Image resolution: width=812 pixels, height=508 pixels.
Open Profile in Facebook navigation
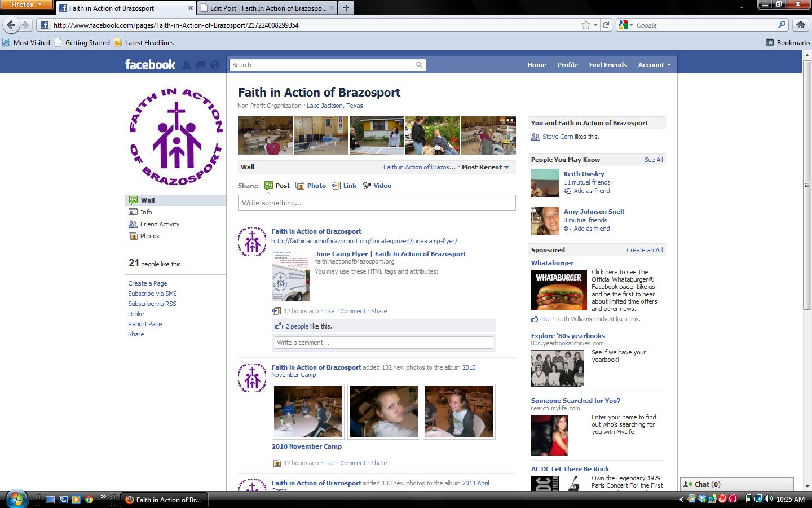567,65
